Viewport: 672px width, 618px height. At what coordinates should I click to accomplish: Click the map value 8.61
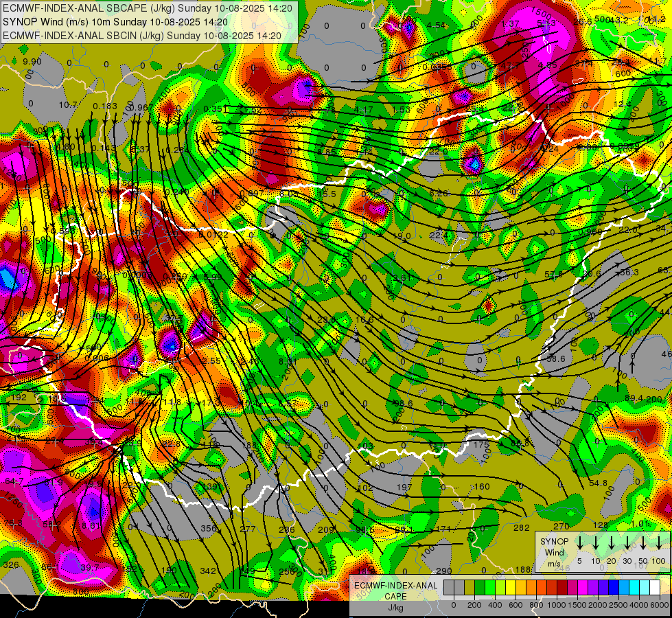(x=91, y=526)
